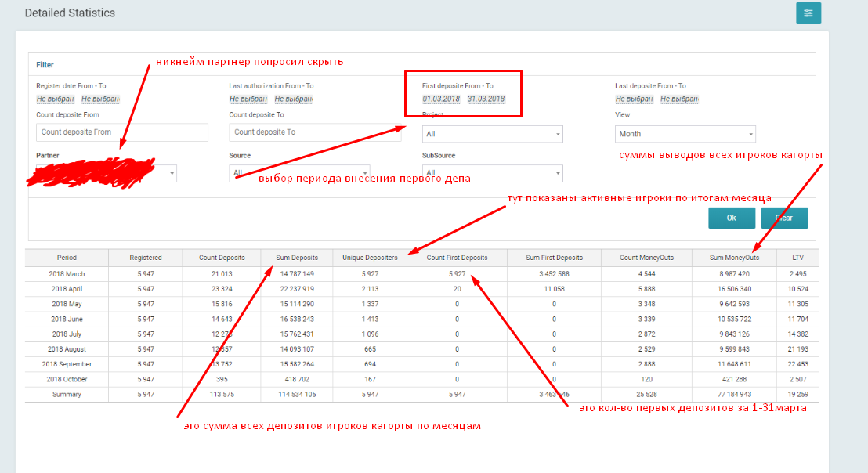Click October Count Deposits value 395
868x473 pixels.
tap(222, 380)
